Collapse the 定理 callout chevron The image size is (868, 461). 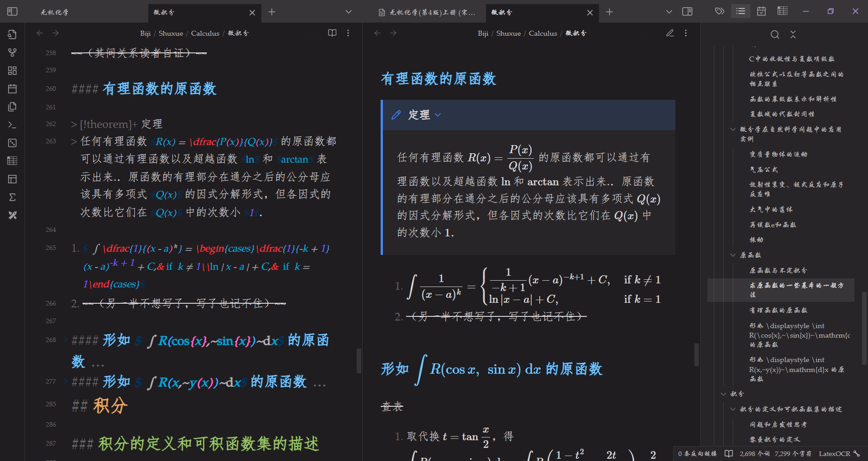(438, 115)
